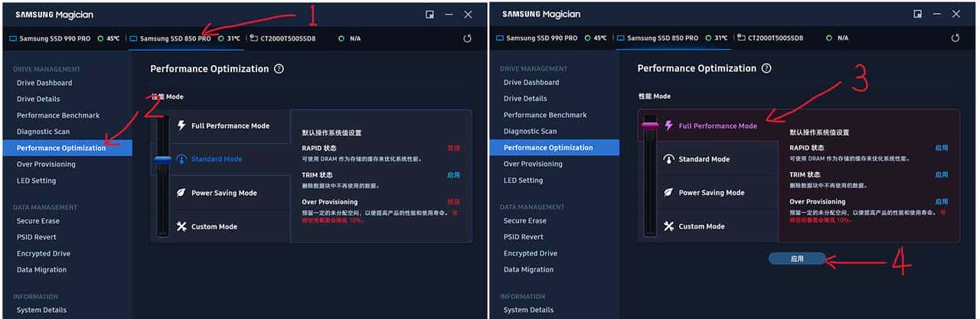980x319 pixels.
Task: Click RAPID 状态 禁用 link in left window
Action: (x=454, y=148)
